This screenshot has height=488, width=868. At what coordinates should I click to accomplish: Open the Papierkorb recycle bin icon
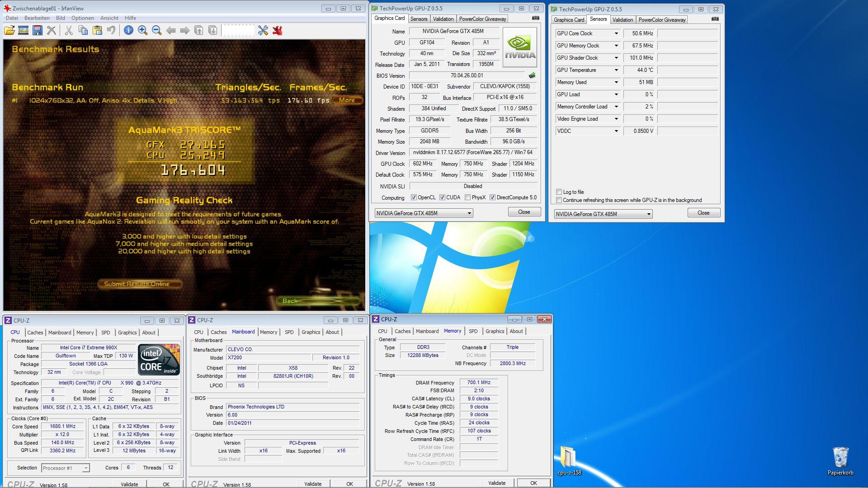click(x=840, y=460)
